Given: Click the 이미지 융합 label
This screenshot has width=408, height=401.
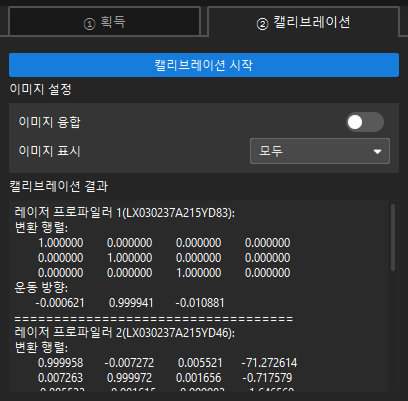Looking at the screenshot, I should [x=50, y=122].
